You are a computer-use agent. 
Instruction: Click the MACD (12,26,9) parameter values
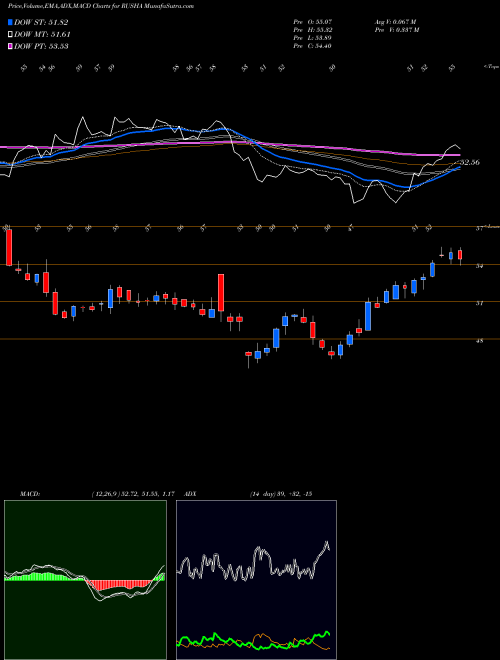[x=133, y=493]
